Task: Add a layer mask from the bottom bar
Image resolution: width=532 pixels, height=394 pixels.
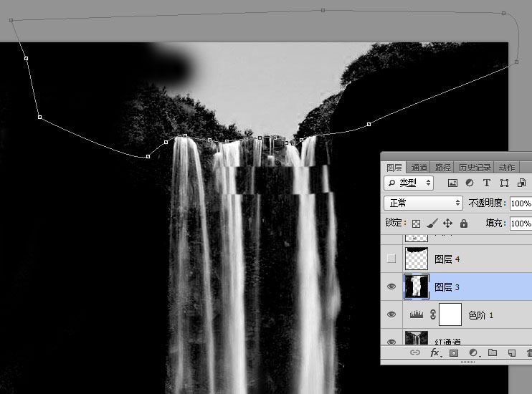Action: 454,353
